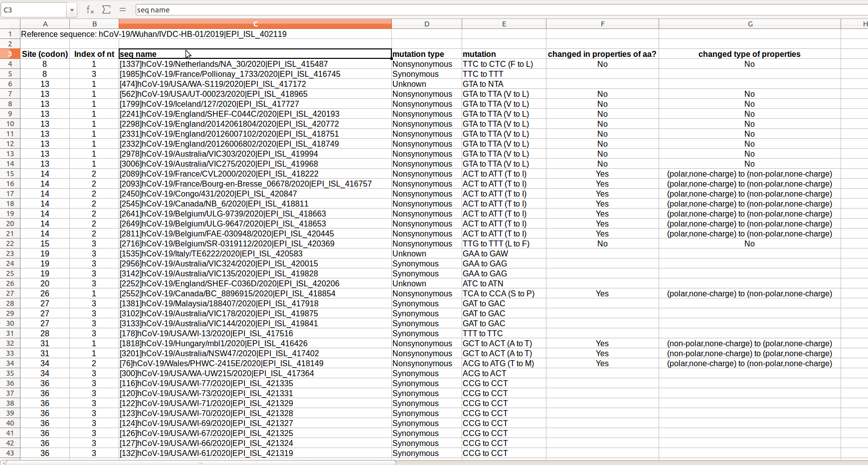
Task: Click 'Synonymous' in the USA/WA-UW215 row
Action: (427, 373)
